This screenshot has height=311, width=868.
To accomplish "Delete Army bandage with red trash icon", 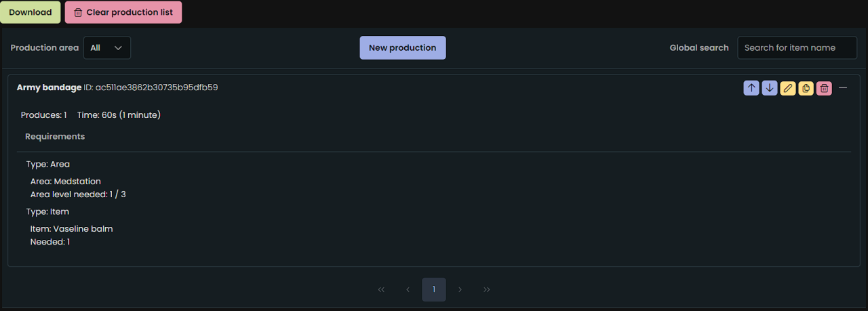I will tap(824, 88).
